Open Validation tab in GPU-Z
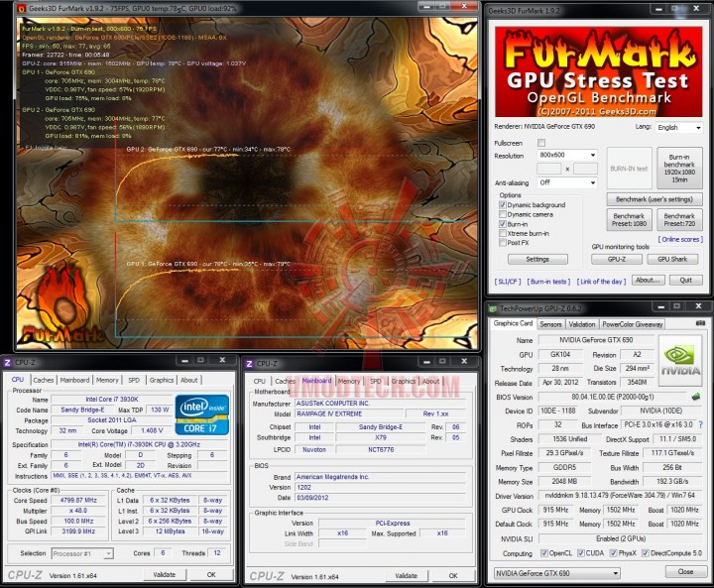 582,324
